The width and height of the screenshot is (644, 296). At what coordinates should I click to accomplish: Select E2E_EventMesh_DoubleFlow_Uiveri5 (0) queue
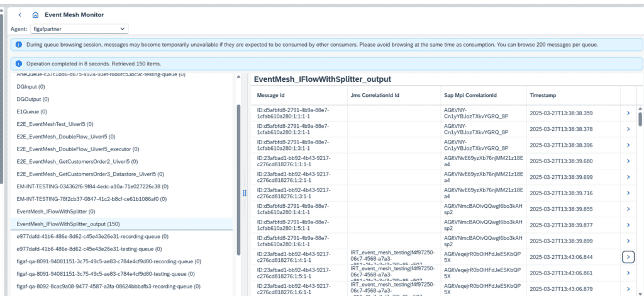tap(121, 137)
